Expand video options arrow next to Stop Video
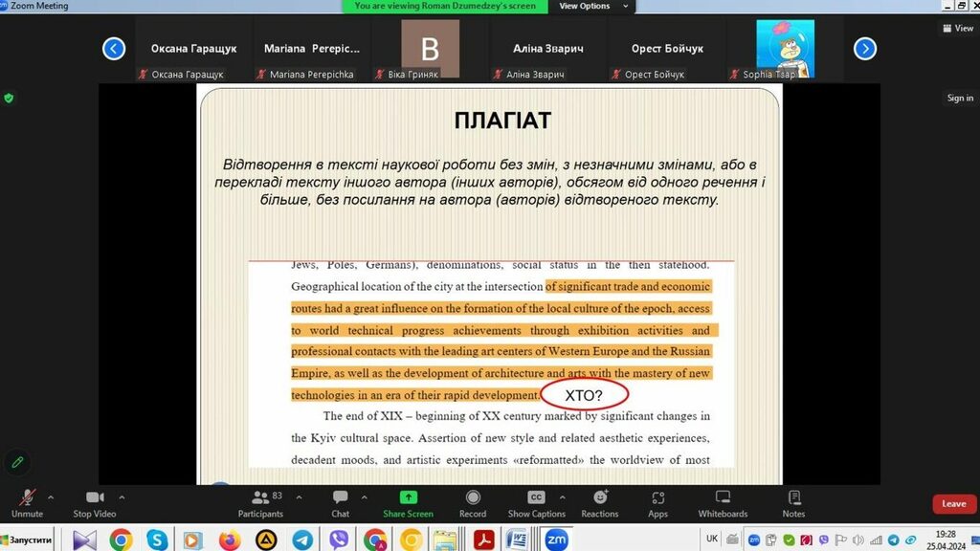The height and width of the screenshot is (551, 980). 122,496
